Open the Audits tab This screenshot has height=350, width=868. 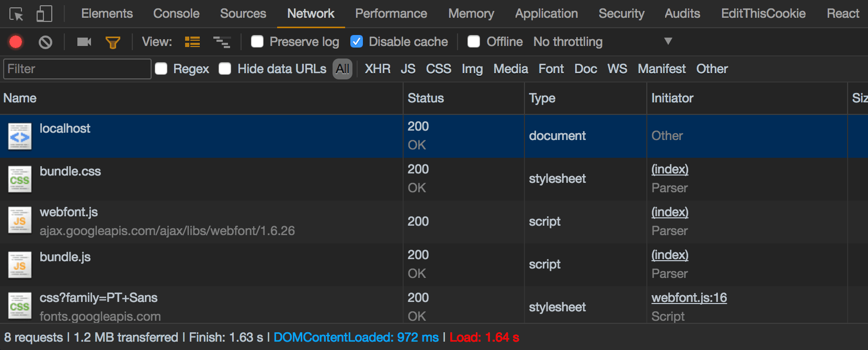tap(682, 14)
